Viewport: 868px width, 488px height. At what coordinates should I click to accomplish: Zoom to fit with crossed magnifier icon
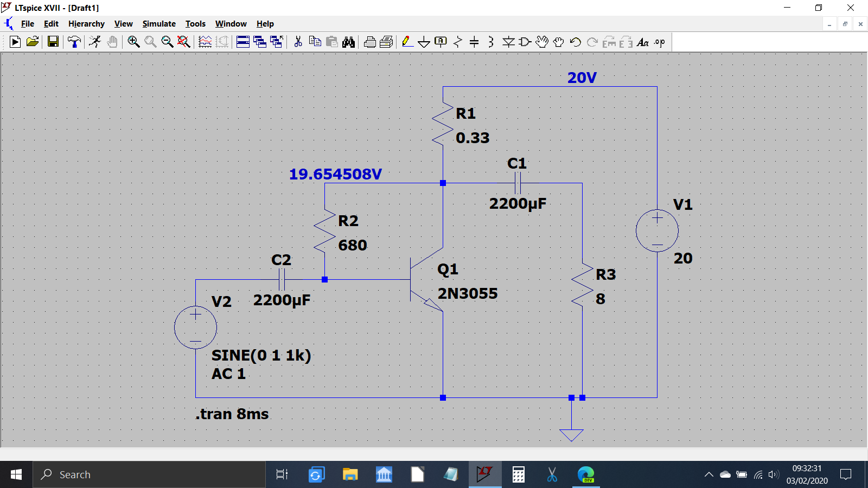tap(184, 42)
